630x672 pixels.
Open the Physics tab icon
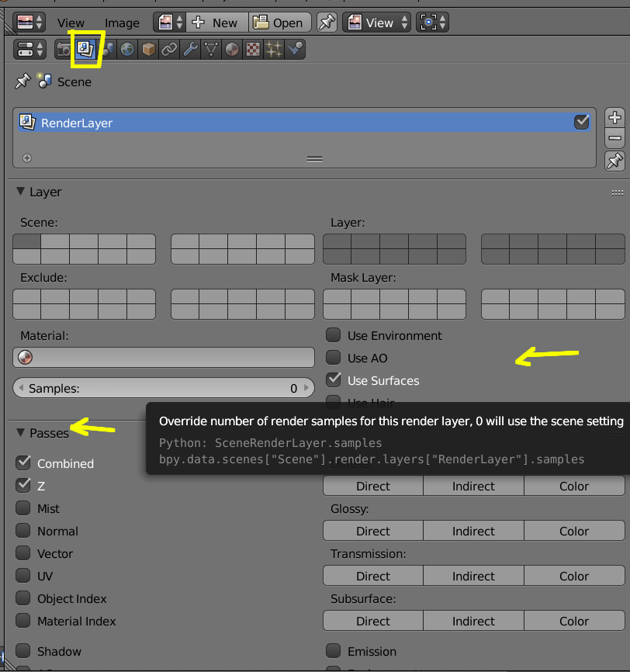click(x=296, y=50)
